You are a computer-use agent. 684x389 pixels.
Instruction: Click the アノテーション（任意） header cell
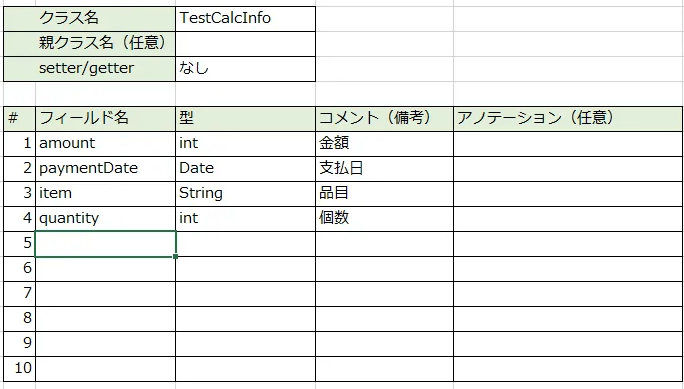pyautogui.click(x=568, y=118)
